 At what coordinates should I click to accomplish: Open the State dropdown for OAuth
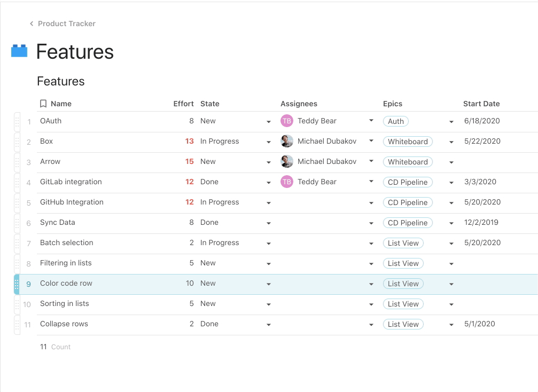point(269,122)
